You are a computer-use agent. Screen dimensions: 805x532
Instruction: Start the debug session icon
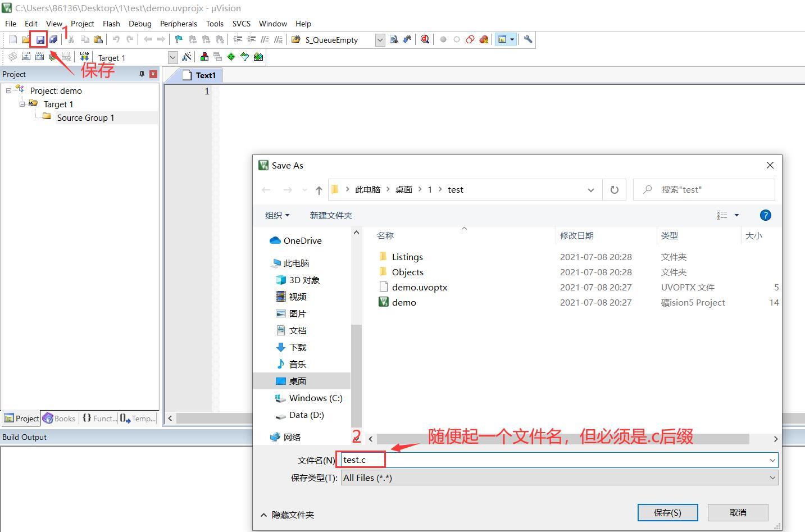click(425, 39)
